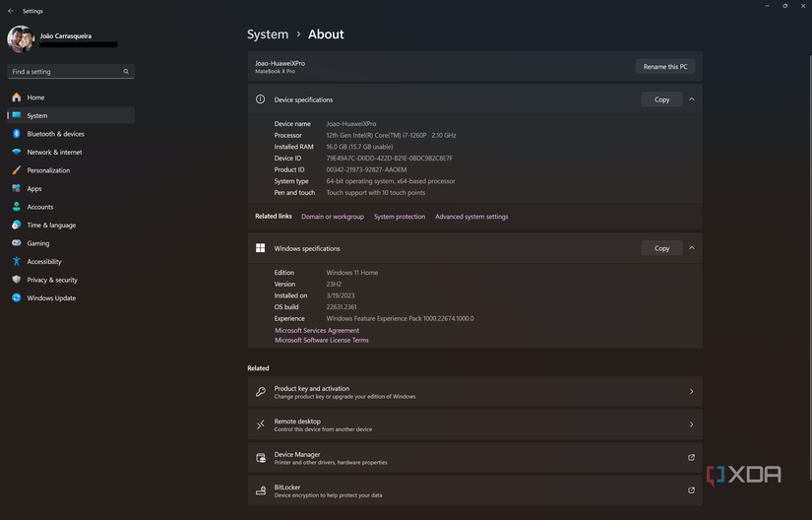Go to the Home settings page
The height and width of the screenshot is (520, 812).
(x=71, y=97)
